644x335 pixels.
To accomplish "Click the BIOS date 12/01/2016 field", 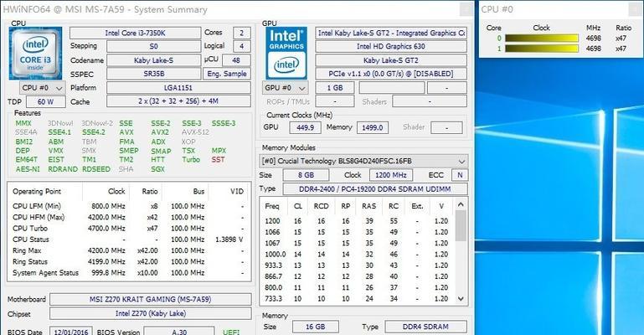I will tap(71, 331).
